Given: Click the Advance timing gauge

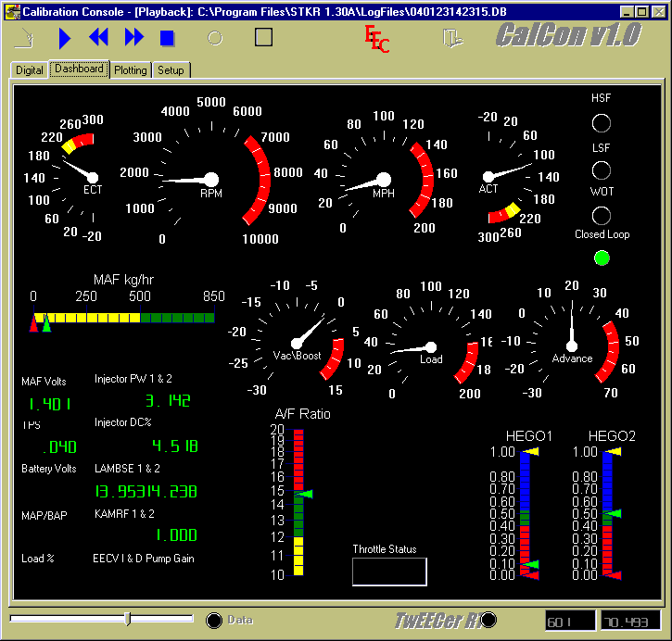Looking at the screenshot, I should [572, 340].
